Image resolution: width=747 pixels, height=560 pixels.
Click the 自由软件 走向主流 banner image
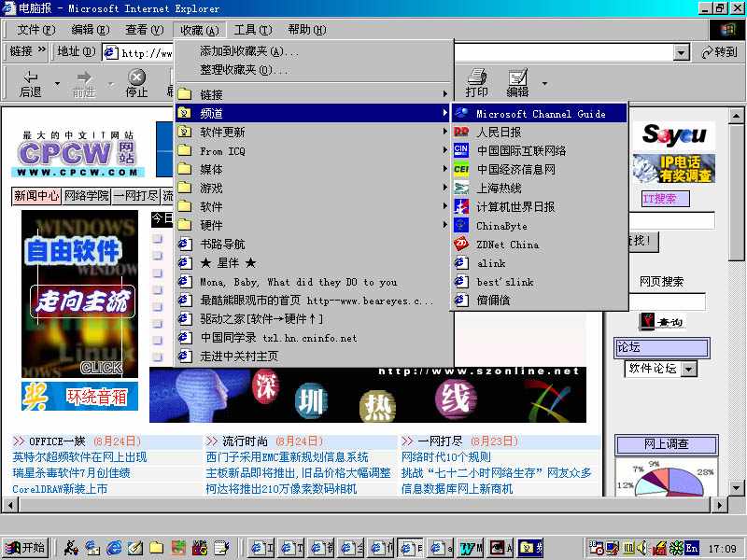tap(79, 294)
